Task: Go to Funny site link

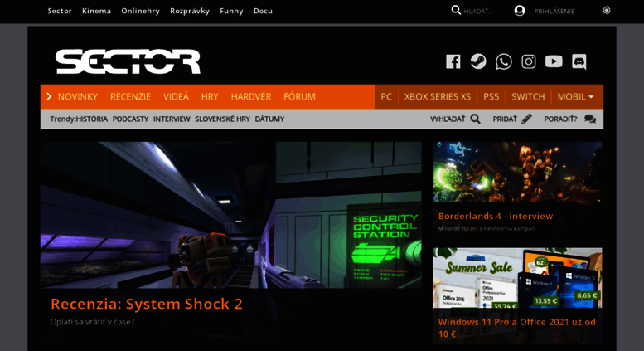Action: pyautogui.click(x=231, y=11)
